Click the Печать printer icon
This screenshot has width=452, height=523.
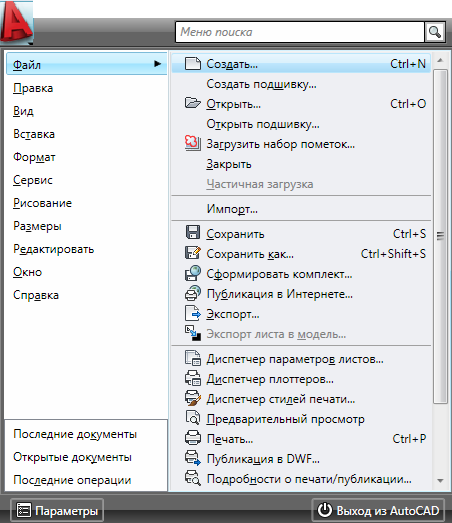193,438
